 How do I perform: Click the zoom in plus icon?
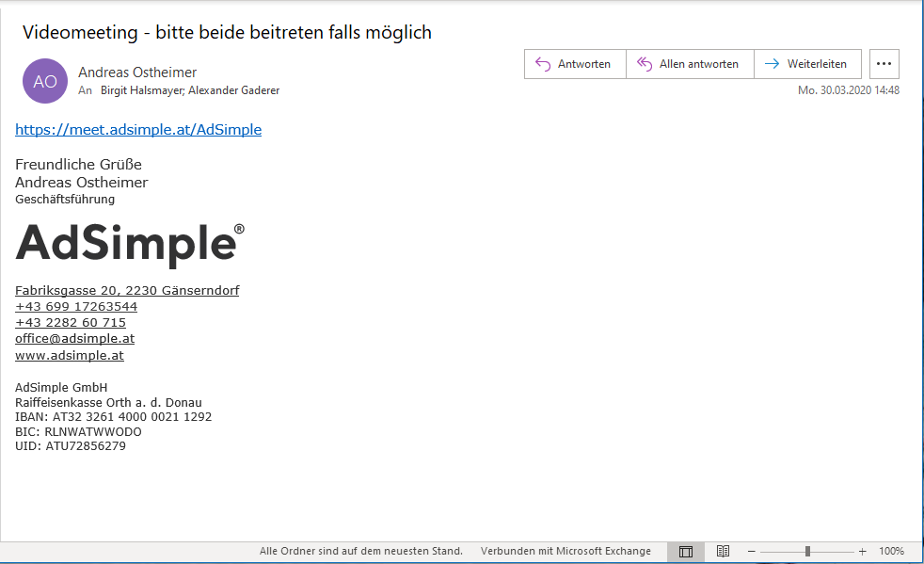pos(862,551)
